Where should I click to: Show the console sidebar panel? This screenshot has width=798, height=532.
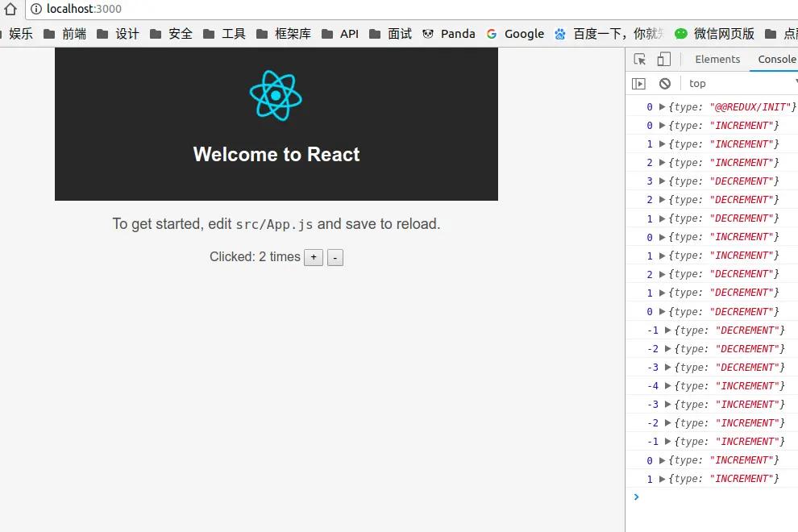638,83
